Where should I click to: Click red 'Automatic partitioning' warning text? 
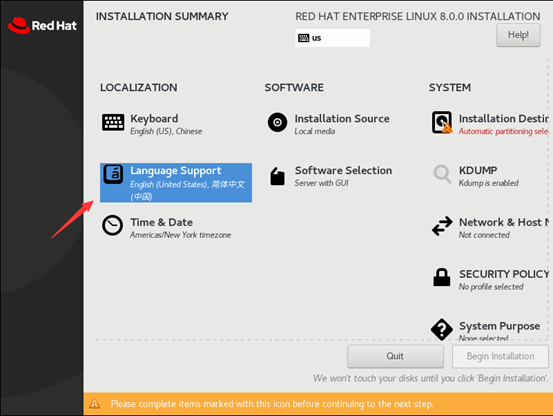(x=504, y=131)
